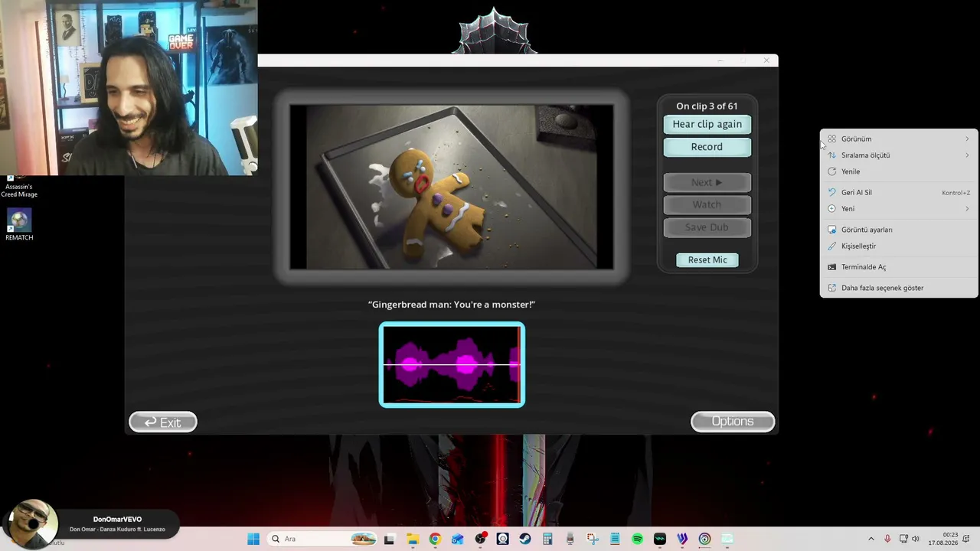Launch Google Chrome from the taskbar
The width and height of the screenshot is (980, 551).
[435, 539]
